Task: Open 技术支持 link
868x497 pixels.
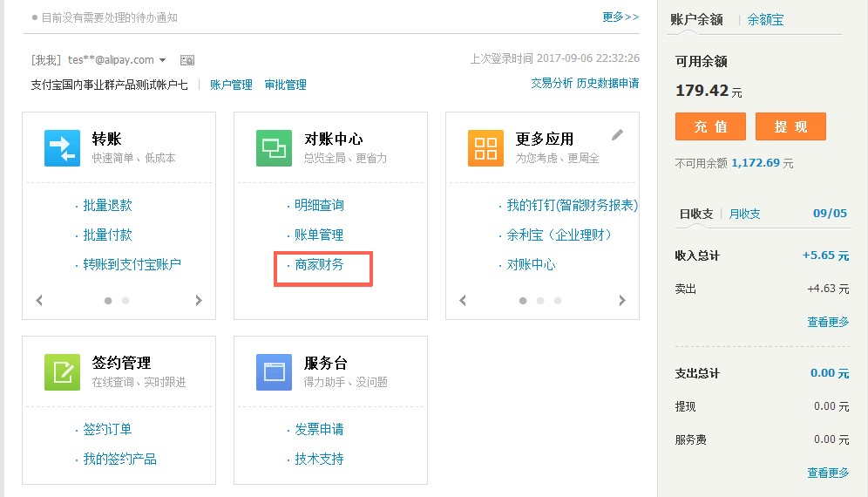Action: click(x=320, y=459)
